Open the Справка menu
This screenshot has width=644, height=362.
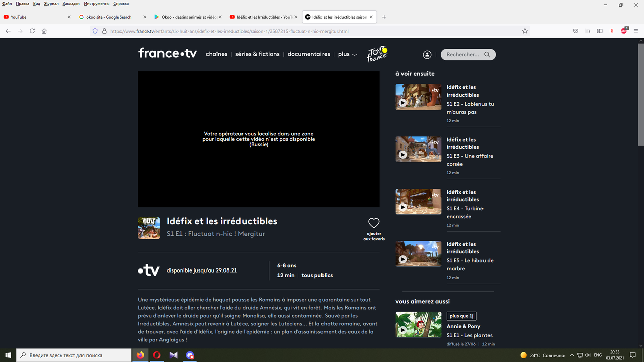(121, 4)
